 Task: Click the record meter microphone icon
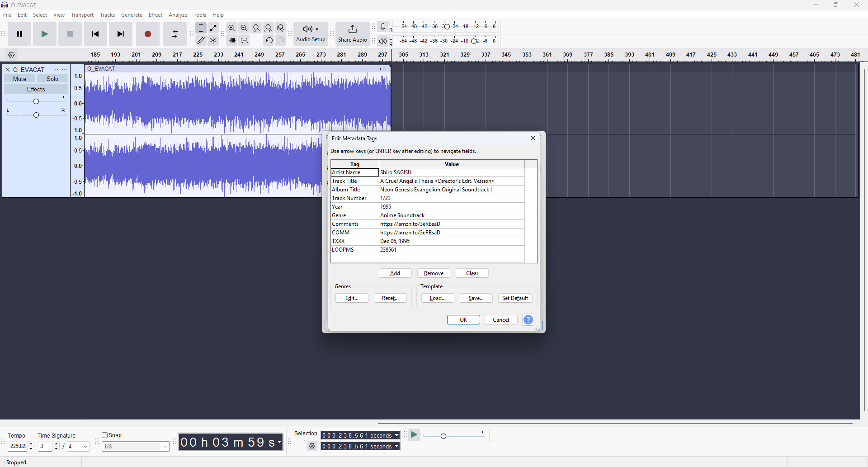pyautogui.click(x=383, y=27)
